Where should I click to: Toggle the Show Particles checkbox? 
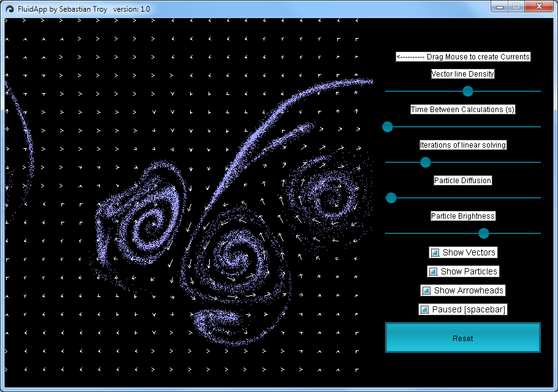click(x=433, y=272)
